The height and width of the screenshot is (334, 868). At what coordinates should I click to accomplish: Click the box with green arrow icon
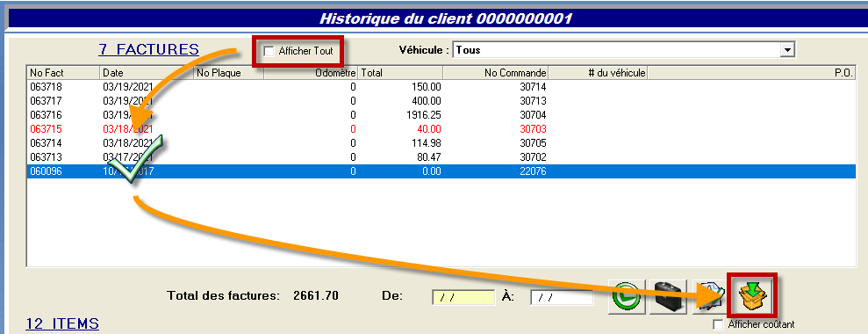(x=751, y=296)
